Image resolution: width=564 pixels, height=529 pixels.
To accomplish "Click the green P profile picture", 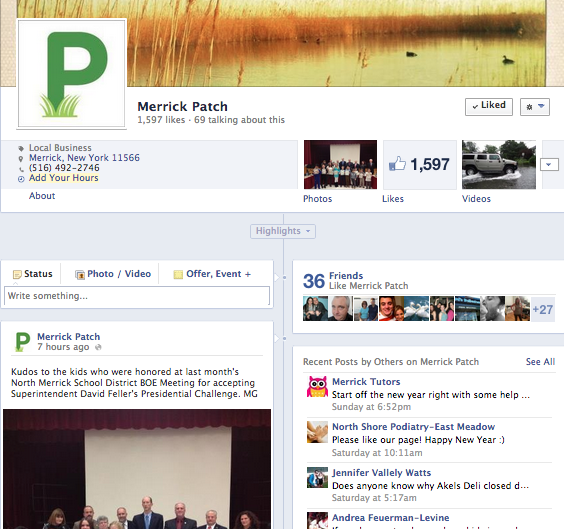I will tap(72, 73).
